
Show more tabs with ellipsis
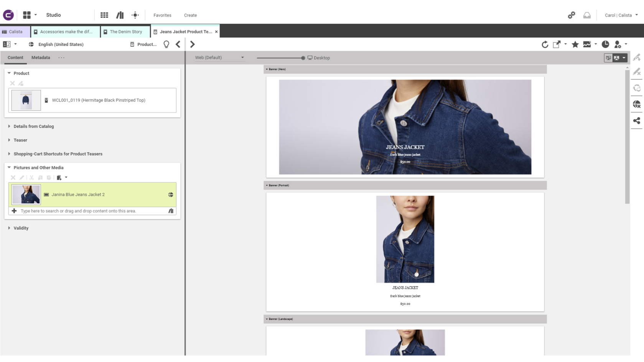[x=61, y=58]
